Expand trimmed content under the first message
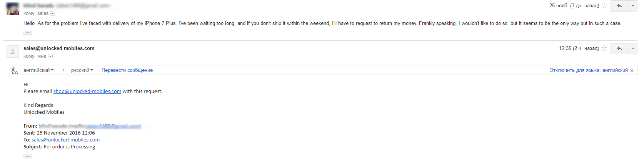This screenshot has height=163, width=644. point(28,33)
